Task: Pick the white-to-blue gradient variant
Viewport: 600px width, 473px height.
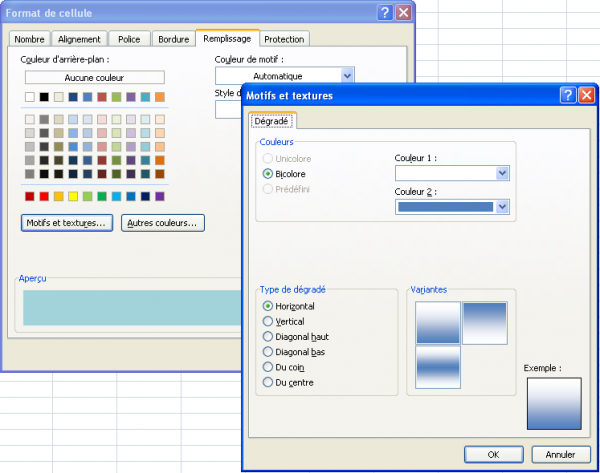Action: [x=437, y=322]
